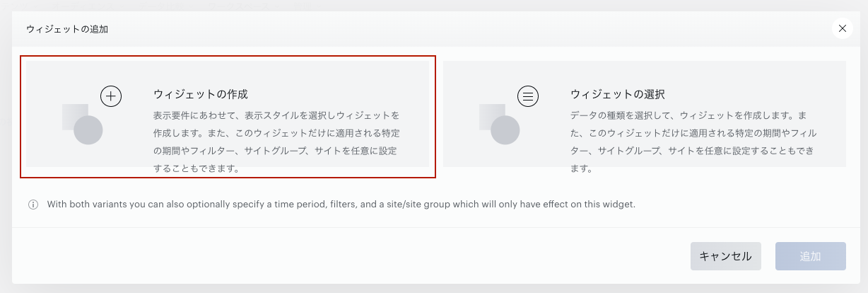The image size is (868, 293).
Task: Click the dialog title ウィジェットの追加
Action: coord(67,29)
